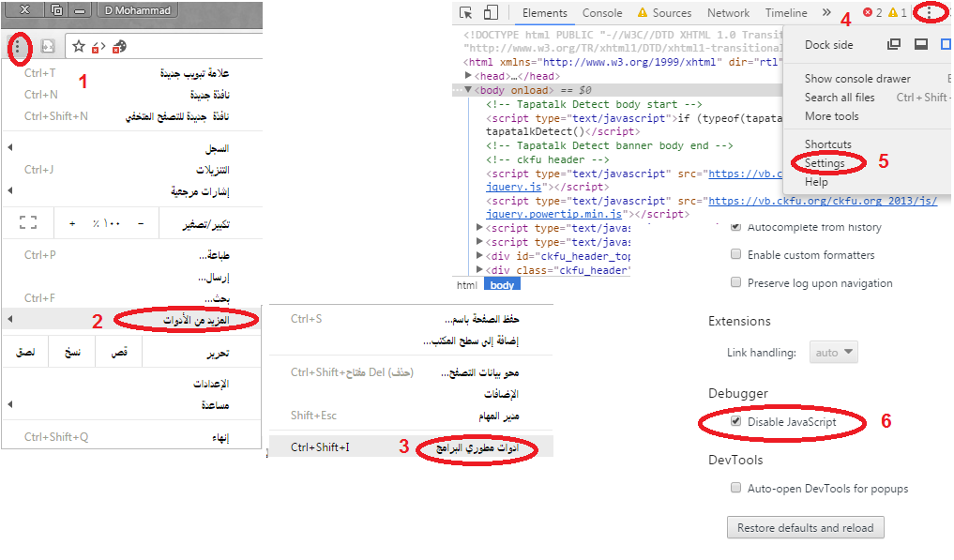This screenshot has width=954, height=560.
Task: Enable Auto-open DevTools for popups
Action: [x=736, y=488]
